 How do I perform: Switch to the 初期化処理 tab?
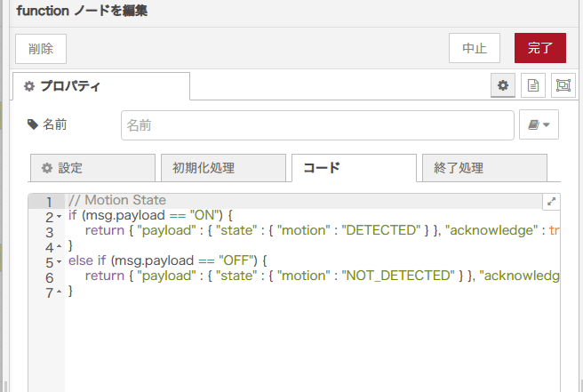pos(222,168)
